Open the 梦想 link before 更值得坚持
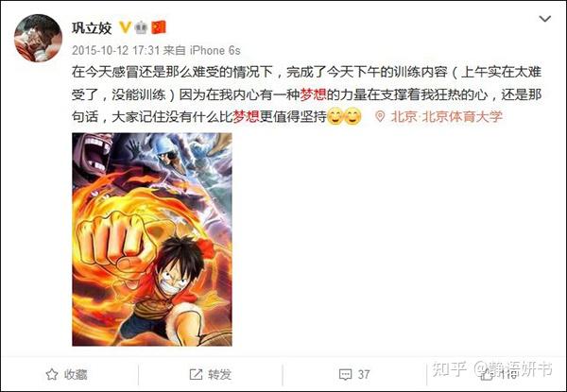This screenshot has height=392, width=567. pos(247,117)
